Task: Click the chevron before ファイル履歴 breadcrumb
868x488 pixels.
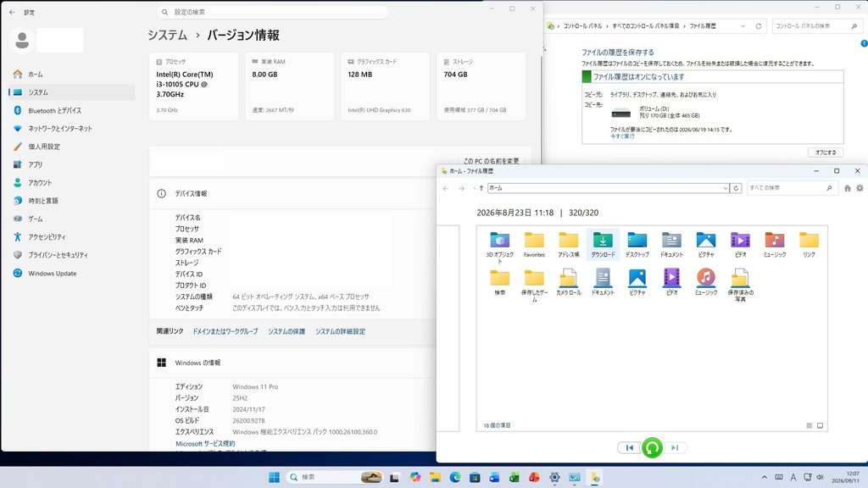Action: (684, 26)
